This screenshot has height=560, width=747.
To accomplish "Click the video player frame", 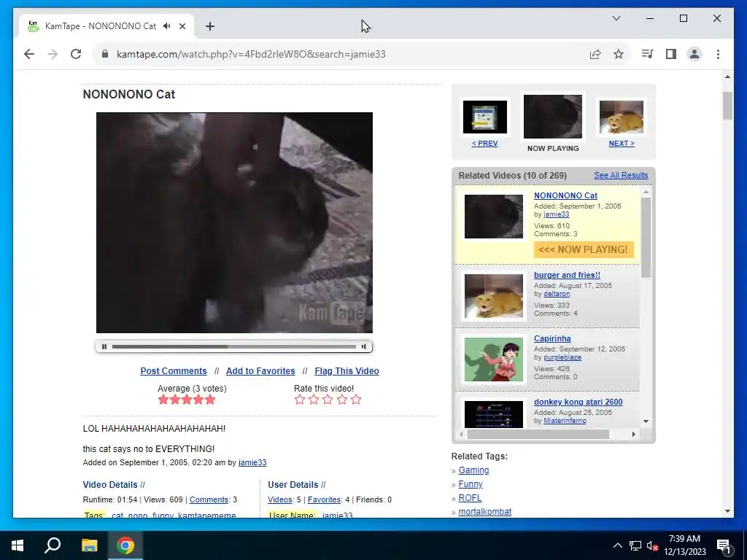I will [234, 222].
